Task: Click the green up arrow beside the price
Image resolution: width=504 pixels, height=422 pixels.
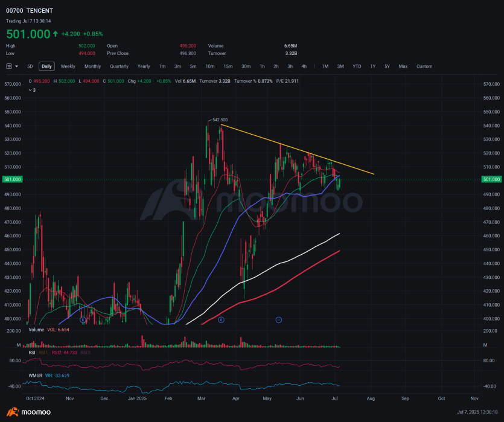Action: point(56,34)
